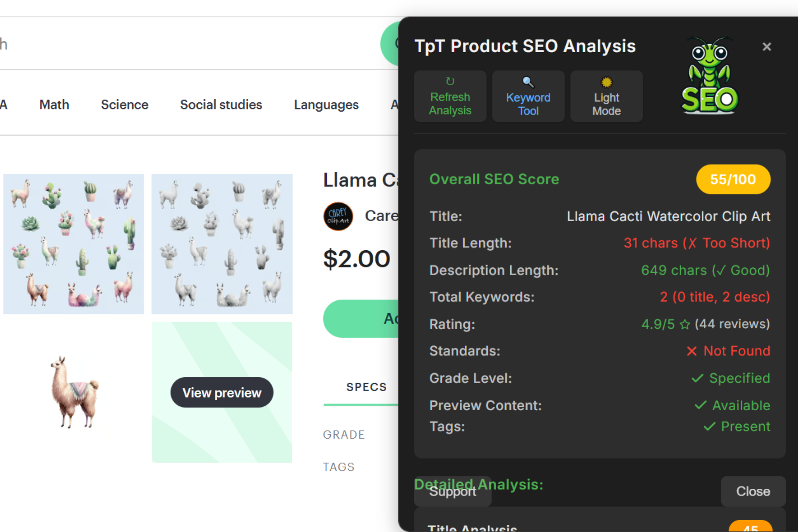Image resolution: width=798 pixels, height=532 pixels.
Task: Click the Close button at panel bottom
Action: click(x=753, y=491)
